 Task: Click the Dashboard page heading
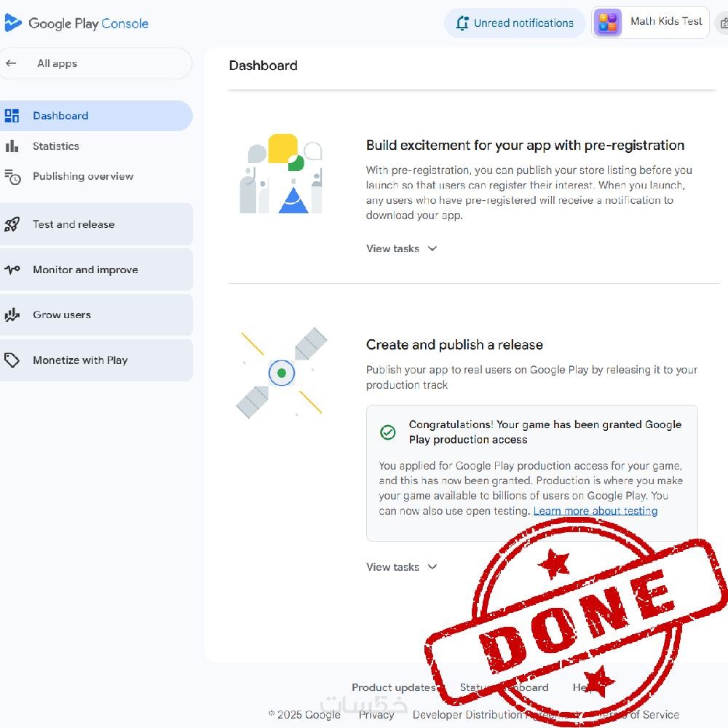click(x=264, y=66)
